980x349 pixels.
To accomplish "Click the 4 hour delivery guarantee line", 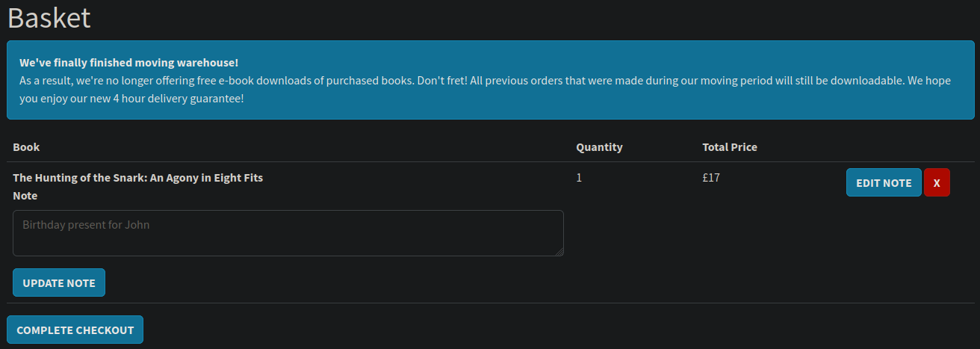I will point(131,98).
